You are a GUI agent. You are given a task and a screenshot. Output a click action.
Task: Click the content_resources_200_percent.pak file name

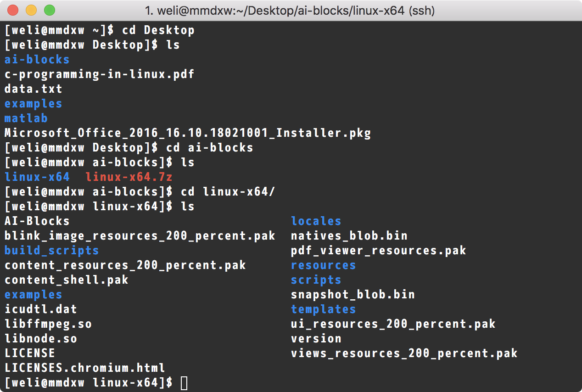[125, 265]
